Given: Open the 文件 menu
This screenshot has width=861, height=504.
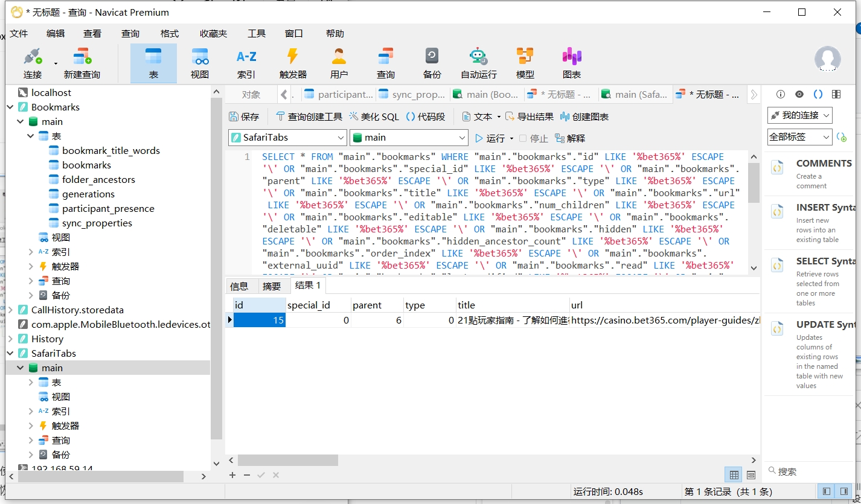Looking at the screenshot, I should point(19,34).
